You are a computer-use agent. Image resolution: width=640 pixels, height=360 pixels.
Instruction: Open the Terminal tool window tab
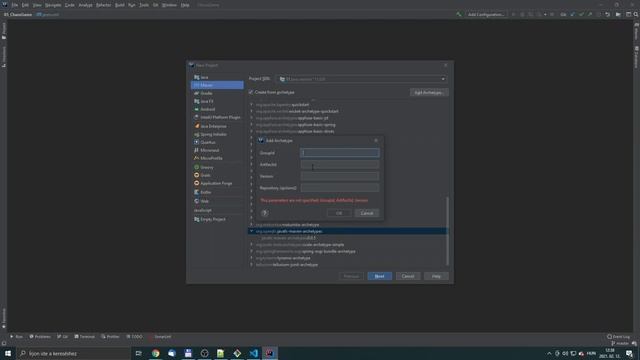coord(84,337)
